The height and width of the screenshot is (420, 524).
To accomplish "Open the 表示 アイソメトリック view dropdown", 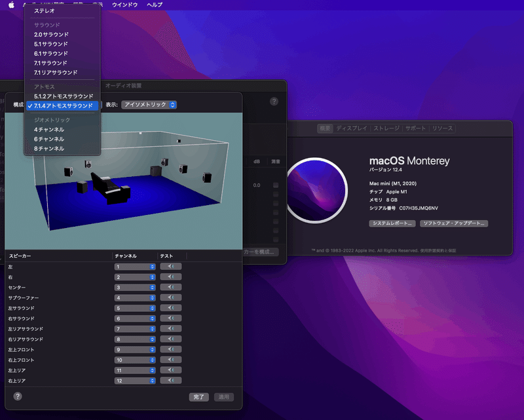I will point(149,105).
